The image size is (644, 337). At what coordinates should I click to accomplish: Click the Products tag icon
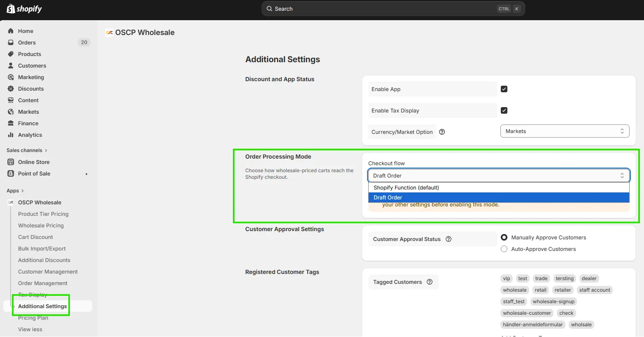coord(11,54)
